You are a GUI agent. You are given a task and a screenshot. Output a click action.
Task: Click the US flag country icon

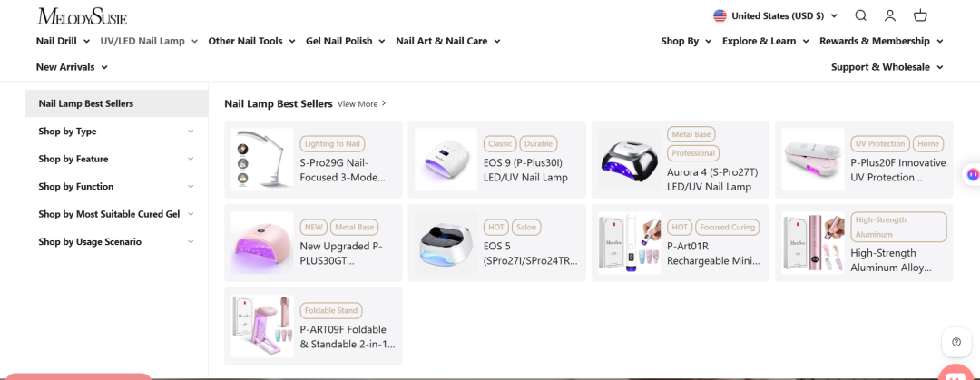[x=720, y=15]
